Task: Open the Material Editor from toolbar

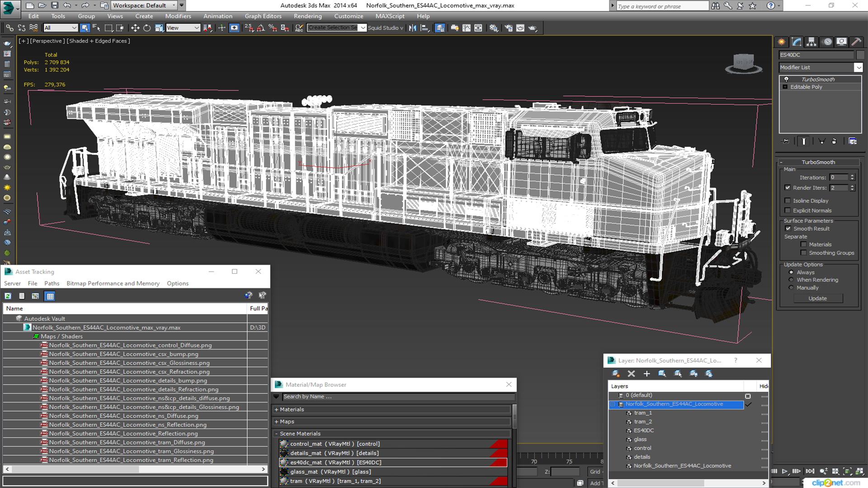Action: click(x=493, y=28)
